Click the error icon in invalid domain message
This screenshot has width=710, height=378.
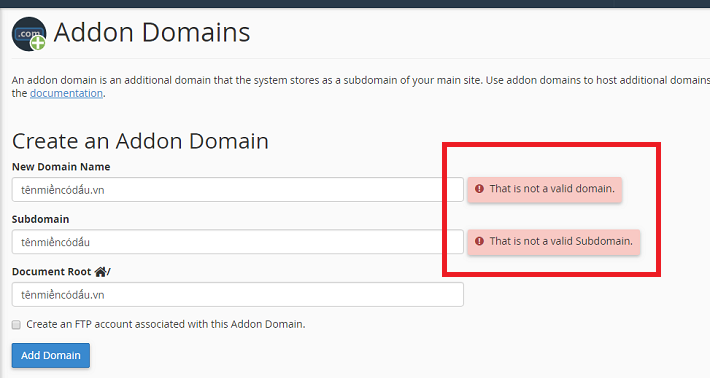coord(479,189)
